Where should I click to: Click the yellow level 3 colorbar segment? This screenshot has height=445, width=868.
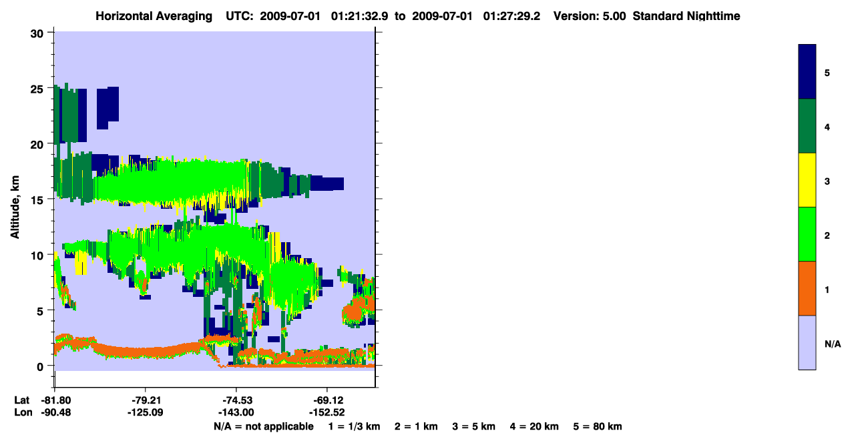807,180
